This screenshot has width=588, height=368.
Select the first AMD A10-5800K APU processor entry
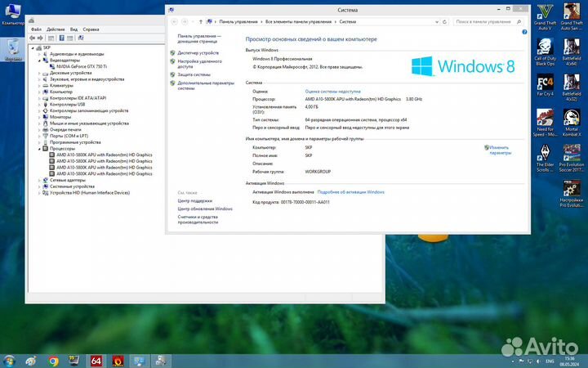click(105, 155)
